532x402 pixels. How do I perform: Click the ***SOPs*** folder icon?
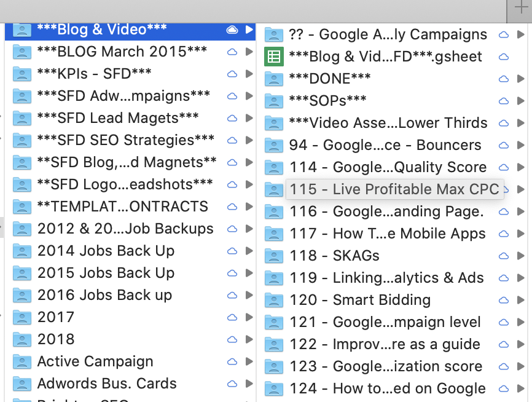pyautogui.click(x=274, y=101)
